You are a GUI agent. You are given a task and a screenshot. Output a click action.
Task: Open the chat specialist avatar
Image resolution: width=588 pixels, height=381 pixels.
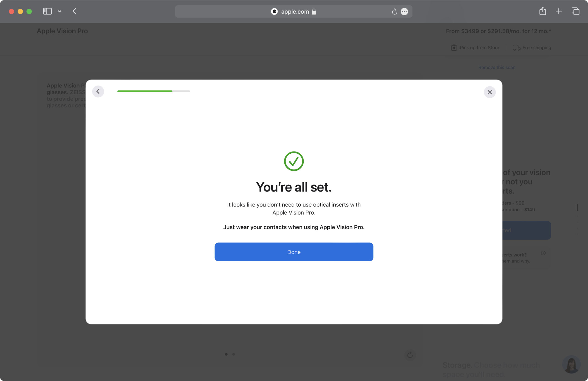point(571,364)
